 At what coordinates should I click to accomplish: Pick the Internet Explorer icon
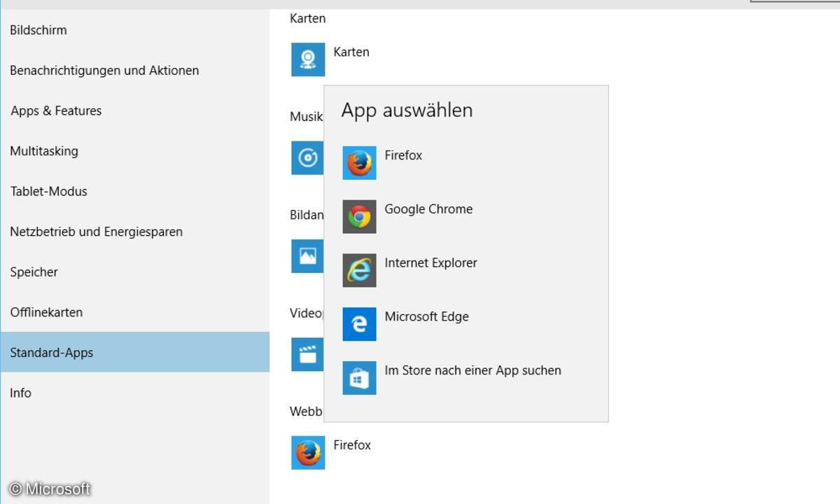(x=359, y=270)
